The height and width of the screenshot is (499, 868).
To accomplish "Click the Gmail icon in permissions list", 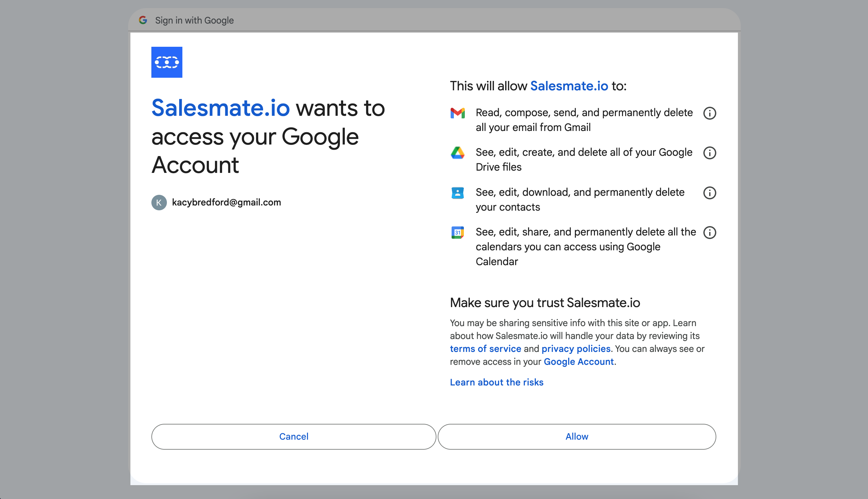I will pyautogui.click(x=457, y=113).
